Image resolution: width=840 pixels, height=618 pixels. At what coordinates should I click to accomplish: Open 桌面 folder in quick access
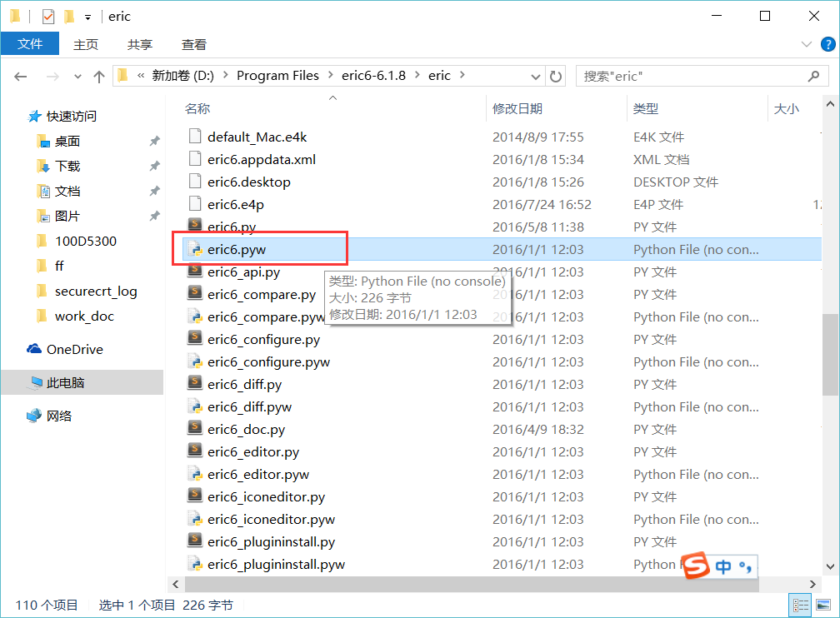pos(67,142)
